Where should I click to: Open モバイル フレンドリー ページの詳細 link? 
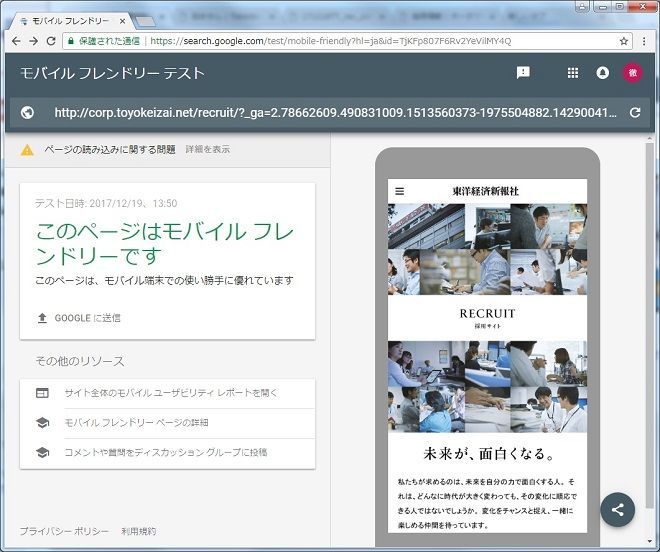tap(136, 423)
